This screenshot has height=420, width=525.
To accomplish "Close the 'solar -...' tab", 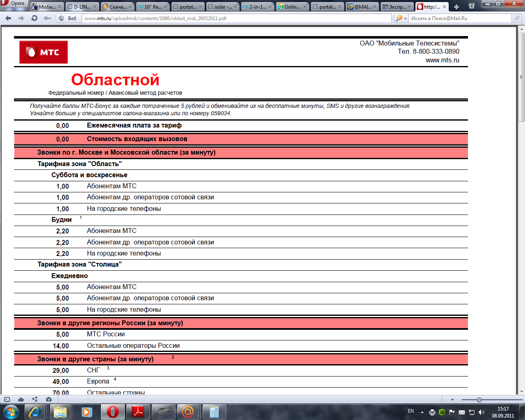I will pos(235,7).
